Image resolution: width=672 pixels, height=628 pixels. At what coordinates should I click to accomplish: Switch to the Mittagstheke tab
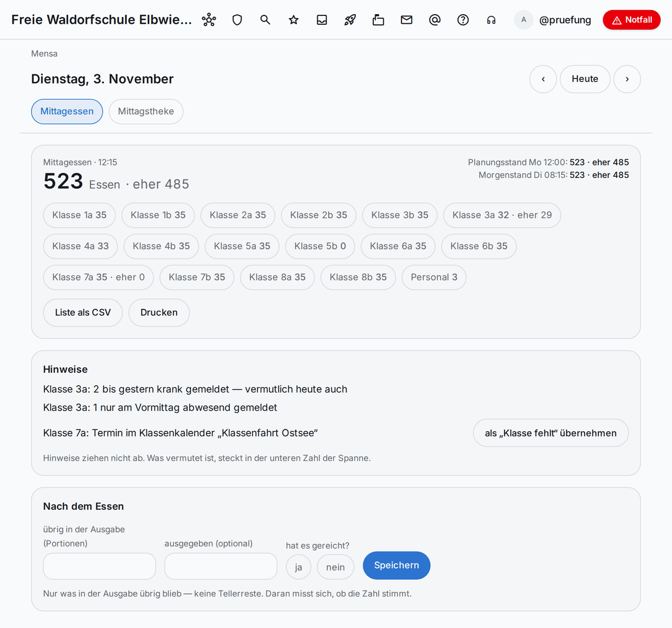pos(146,111)
